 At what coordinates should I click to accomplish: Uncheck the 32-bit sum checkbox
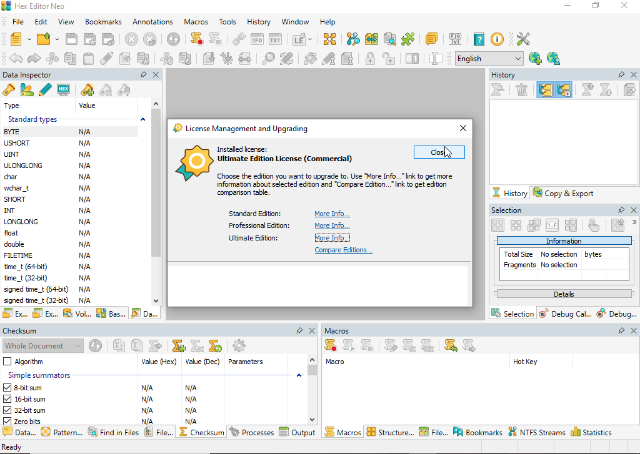(x=7, y=410)
